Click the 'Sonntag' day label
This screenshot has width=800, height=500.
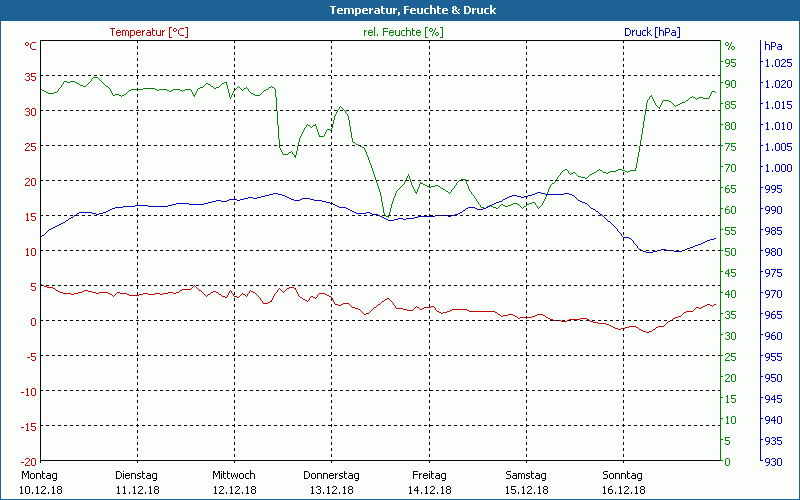click(x=622, y=475)
